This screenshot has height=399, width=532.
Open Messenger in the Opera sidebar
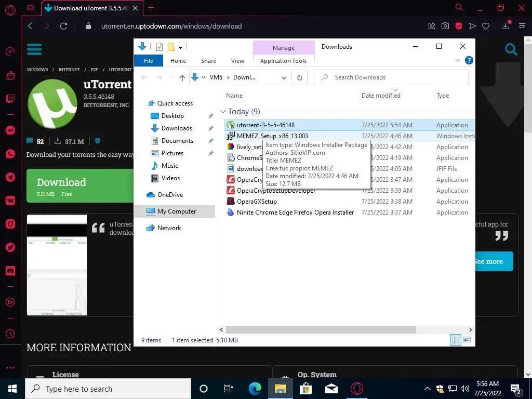point(10,130)
